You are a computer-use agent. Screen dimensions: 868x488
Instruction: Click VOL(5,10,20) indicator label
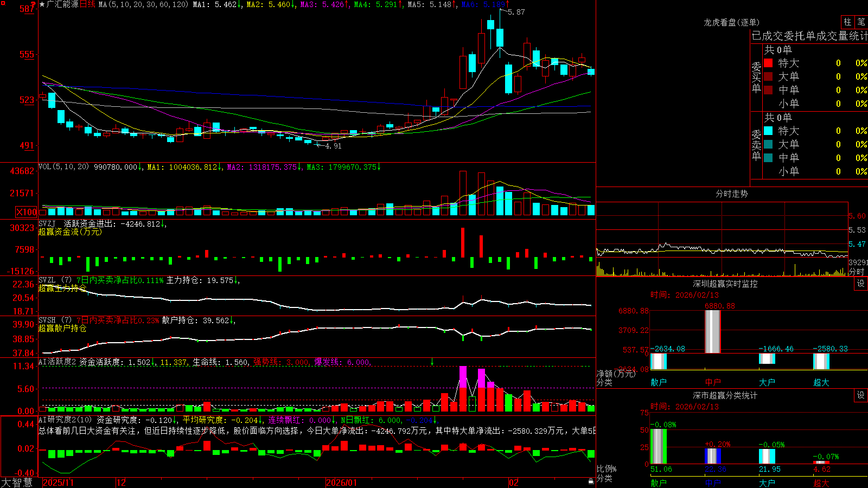point(63,167)
